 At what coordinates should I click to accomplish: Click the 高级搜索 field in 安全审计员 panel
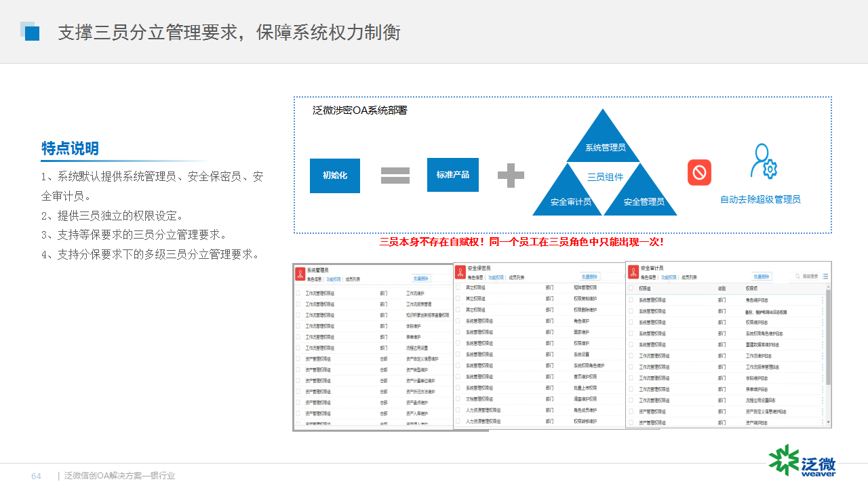811,277
